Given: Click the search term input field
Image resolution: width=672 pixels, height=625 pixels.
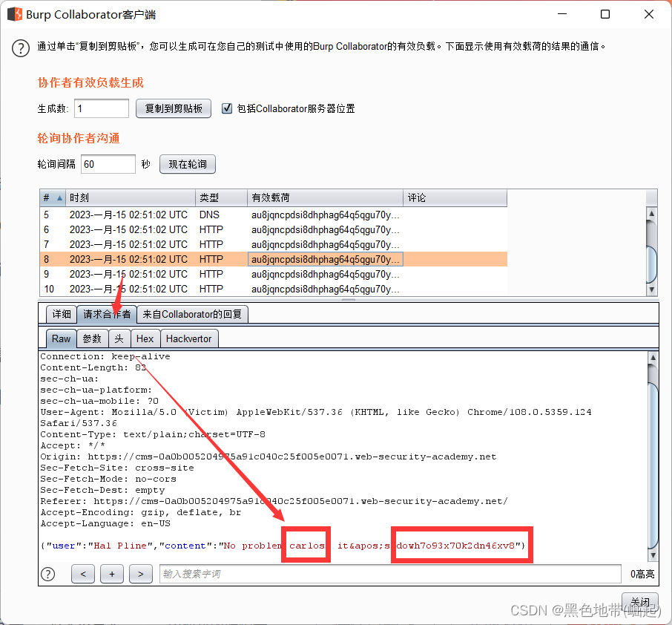Looking at the screenshot, I should coord(390,574).
